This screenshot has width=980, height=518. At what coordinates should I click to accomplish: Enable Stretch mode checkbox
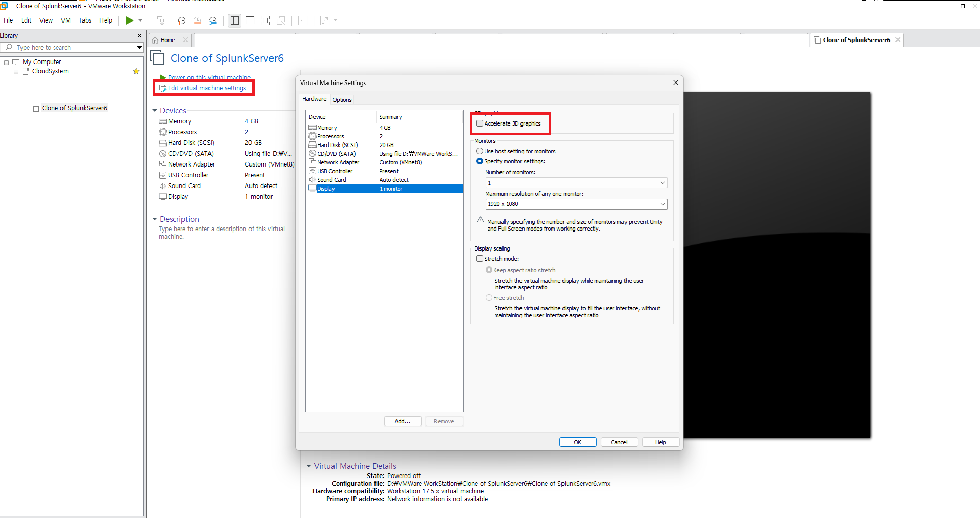(x=480, y=259)
